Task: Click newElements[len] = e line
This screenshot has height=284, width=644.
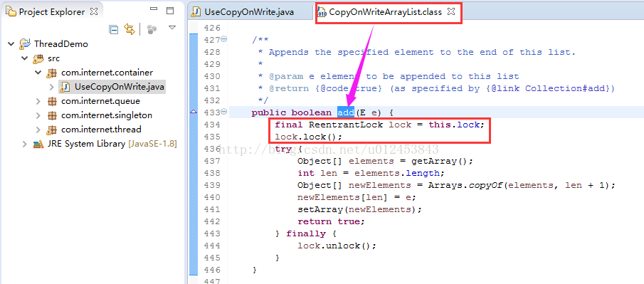Action: tap(357, 197)
